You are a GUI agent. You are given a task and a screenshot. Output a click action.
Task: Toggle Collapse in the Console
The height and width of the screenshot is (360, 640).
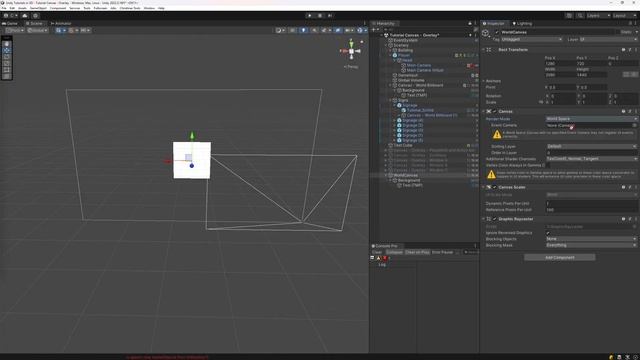(394, 252)
